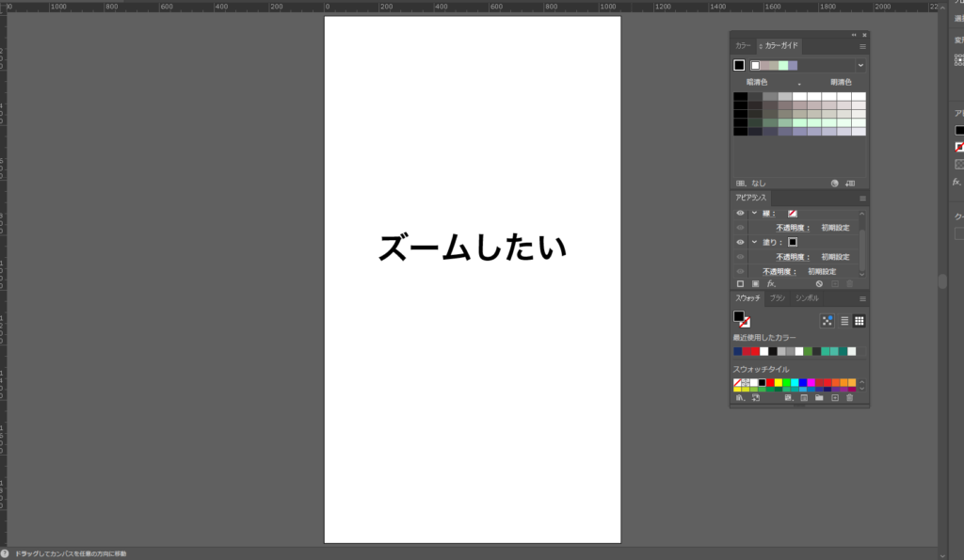Switch swatches to list view
This screenshot has width=964, height=560.
[844, 321]
